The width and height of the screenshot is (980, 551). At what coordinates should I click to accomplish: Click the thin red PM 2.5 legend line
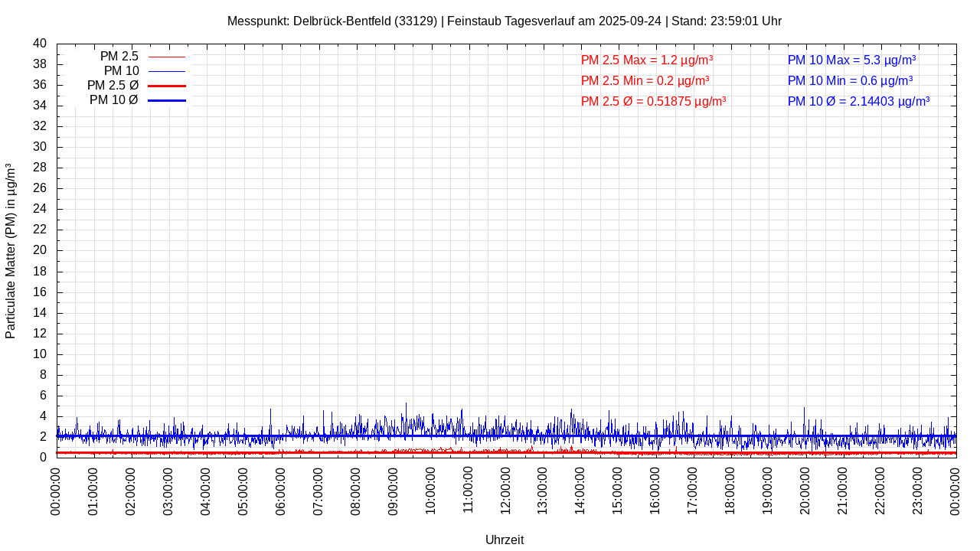pyautogui.click(x=167, y=57)
